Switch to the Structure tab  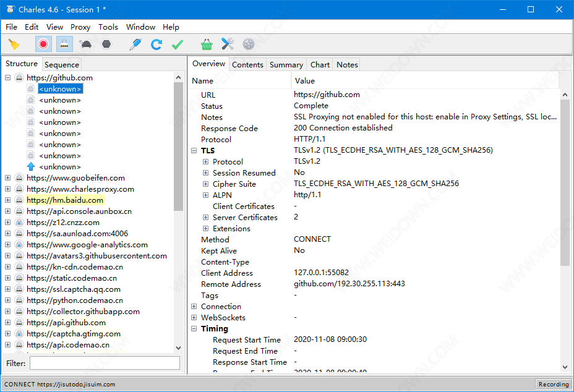point(22,64)
